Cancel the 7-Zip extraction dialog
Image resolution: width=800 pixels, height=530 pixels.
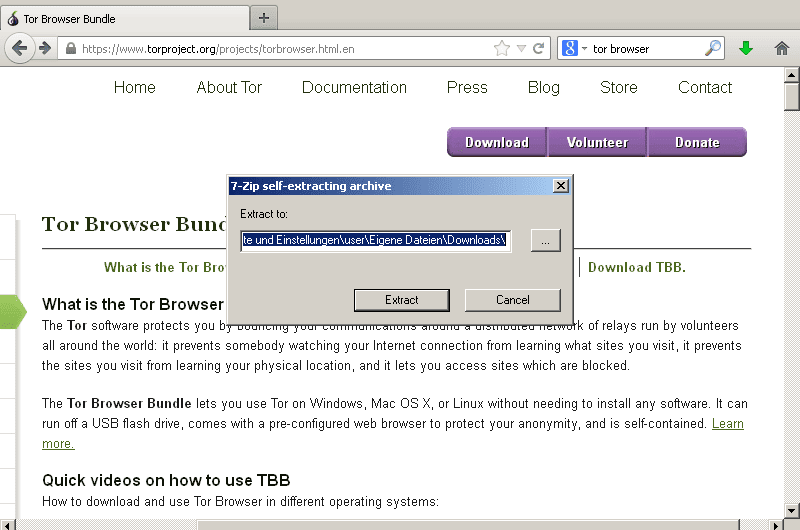pyautogui.click(x=512, y=300)
